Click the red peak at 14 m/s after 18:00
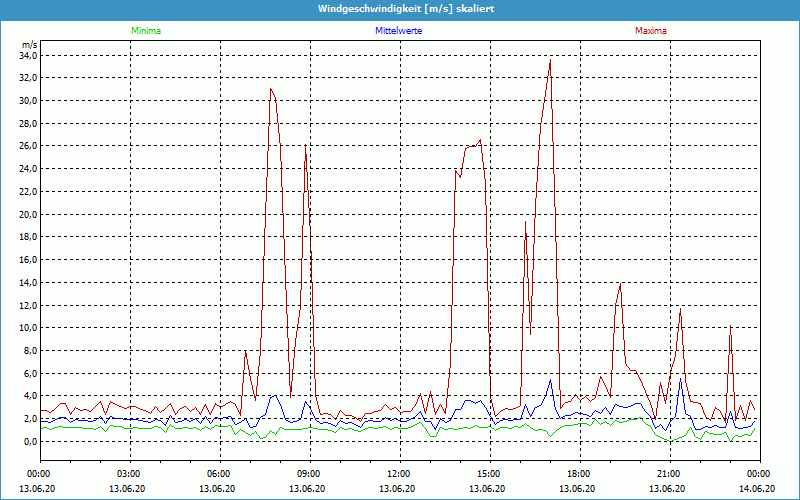The height and width of the screenshot is (500, 800). [x=620, y=284]
